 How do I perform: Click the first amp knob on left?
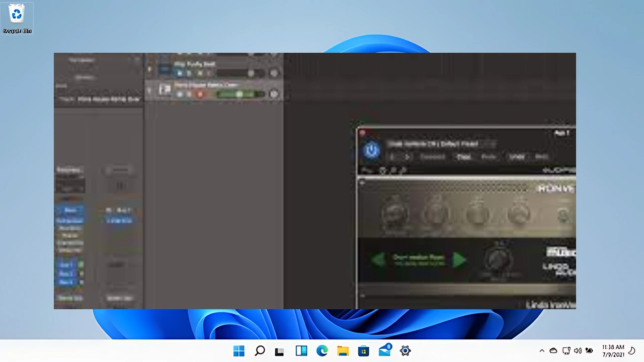coord(394,213)
